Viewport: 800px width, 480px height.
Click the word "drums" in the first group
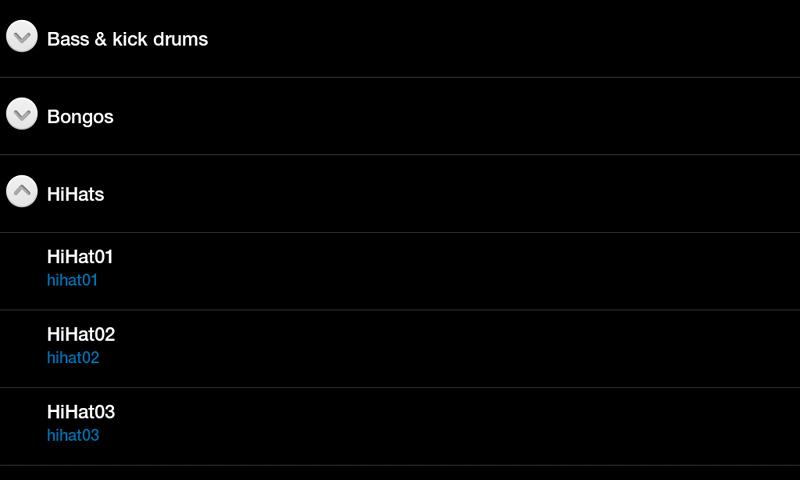182,39
